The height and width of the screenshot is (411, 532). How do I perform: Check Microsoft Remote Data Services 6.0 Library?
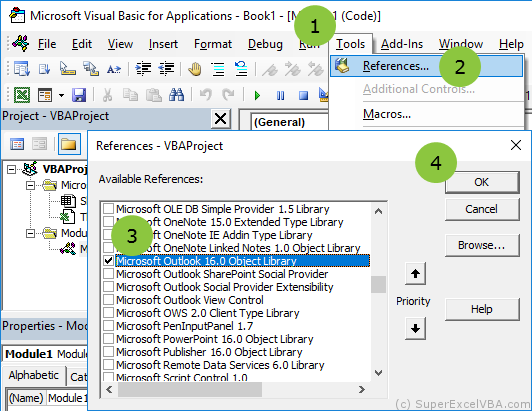point(108,365)
